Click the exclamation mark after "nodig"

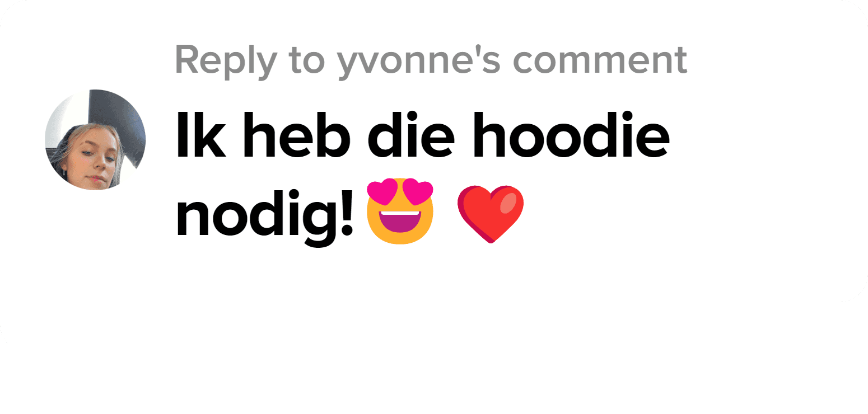348,211
